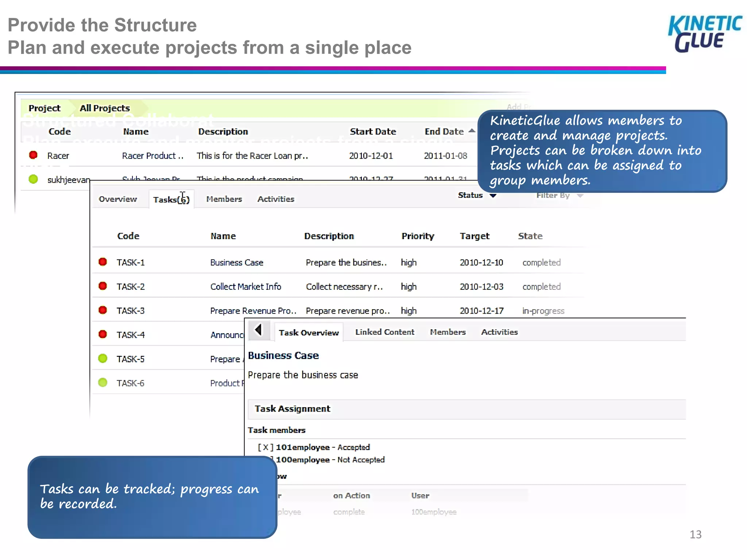This screenshot has width=747, height=560.
Task: Open the project Members tab
Action: click(x=224, y=199)
